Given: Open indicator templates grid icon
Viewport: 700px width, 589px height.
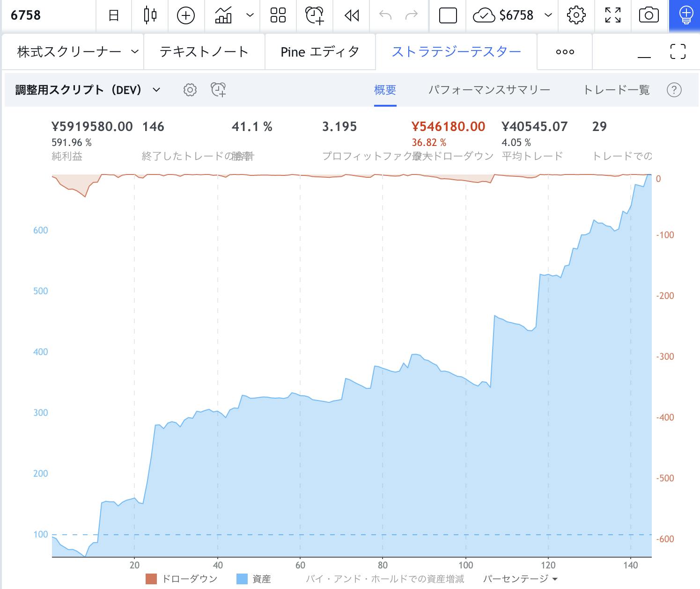Looking at the screenshot, I should (x=278, y=15).
